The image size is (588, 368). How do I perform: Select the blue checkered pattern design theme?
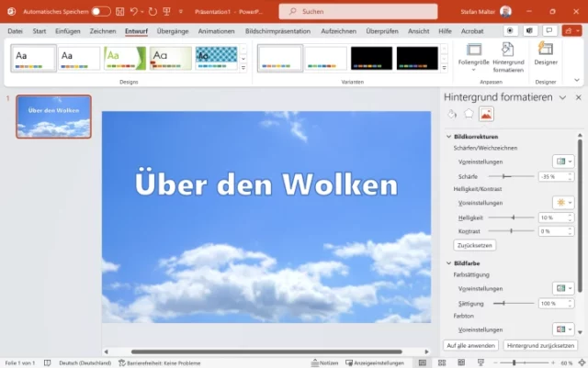(x=217, y=58)
